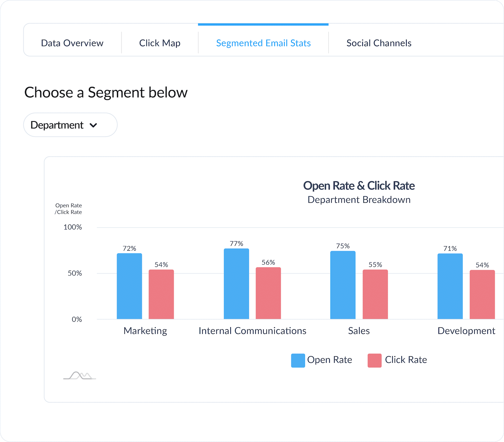The image size is (504, 442).
Task: Select the blue Open Rate legend swatch
Action: pyautogui.click(x=298, y=360)
